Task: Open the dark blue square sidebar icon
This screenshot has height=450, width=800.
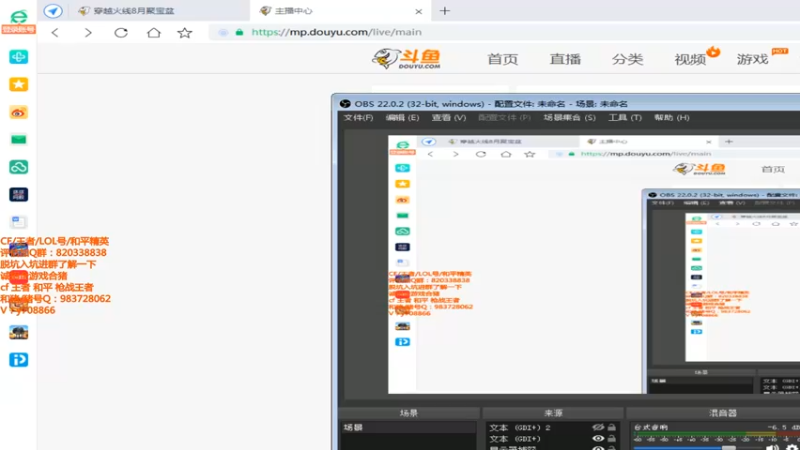Action: click(x=18, y=194)
